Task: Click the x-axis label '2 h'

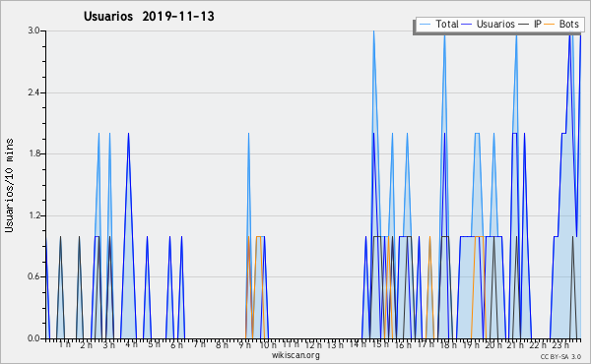Action: pyautogui.click(x=87, y=344)
